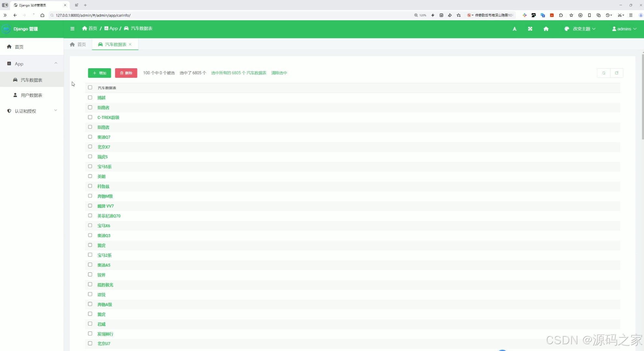Screen dimensions: 644x351
Task: Click the home icon in header right
Action: tap(546, 29)
